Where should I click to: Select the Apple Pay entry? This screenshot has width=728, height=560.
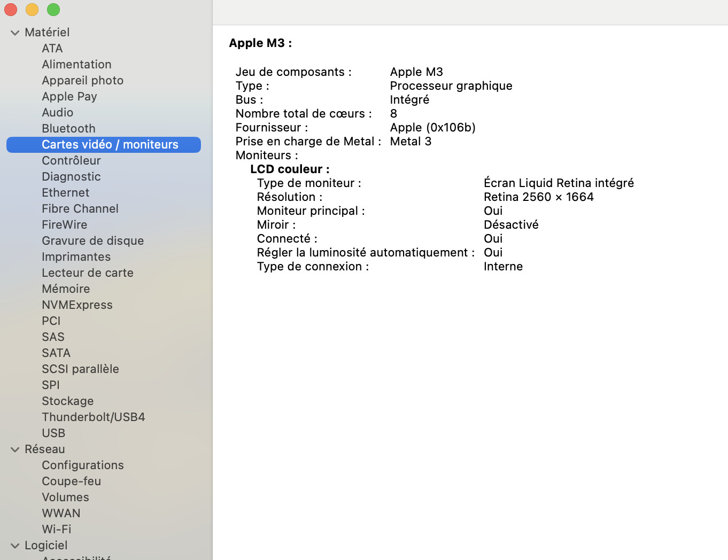point(69,96)
